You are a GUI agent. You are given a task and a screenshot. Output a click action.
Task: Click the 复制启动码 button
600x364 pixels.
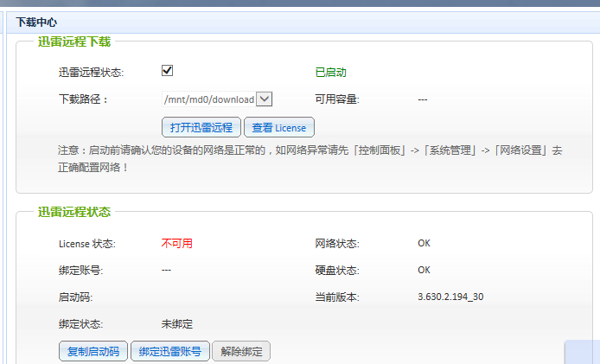pyautogui.click(x=93, y=351)
